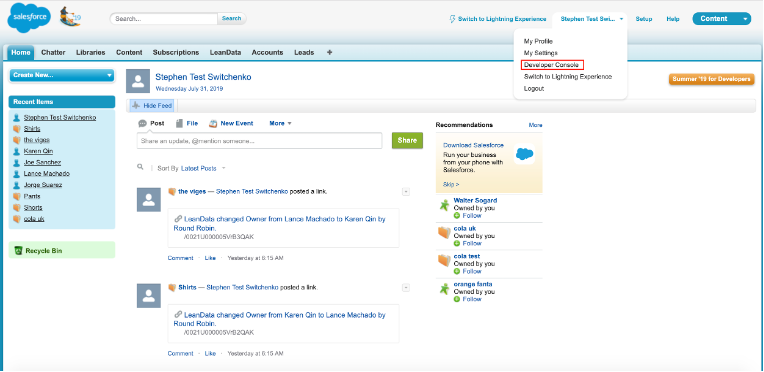Open the Subscriptions tab
764x372 pixels.
point(176,53)
